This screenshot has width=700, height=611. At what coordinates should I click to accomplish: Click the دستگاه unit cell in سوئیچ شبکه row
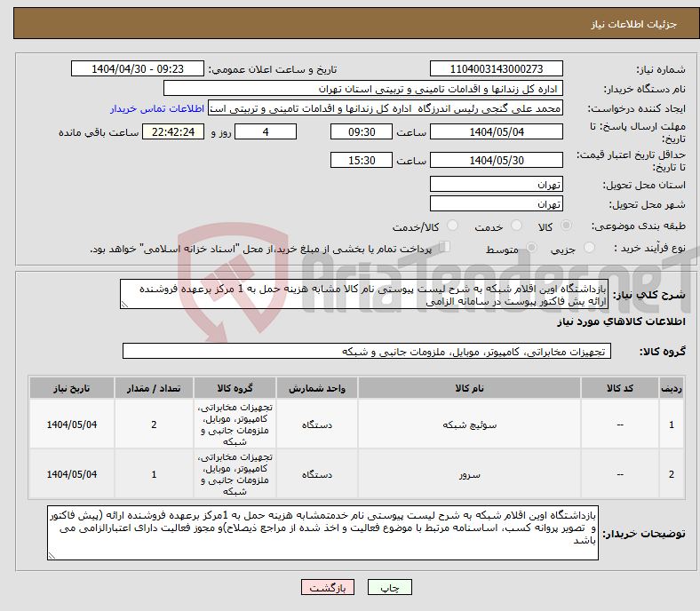(x=317, y=425)
